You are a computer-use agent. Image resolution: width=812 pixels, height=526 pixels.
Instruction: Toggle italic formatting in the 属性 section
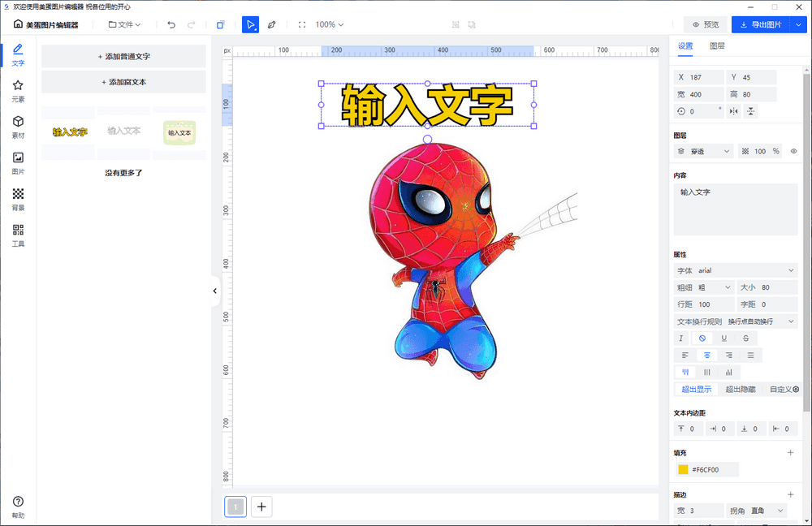coord(680,338)
